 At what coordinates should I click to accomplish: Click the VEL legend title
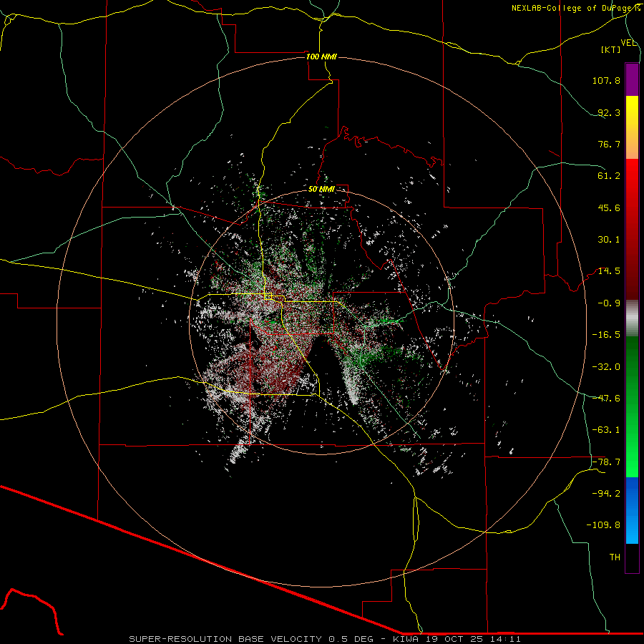point(629,43)
